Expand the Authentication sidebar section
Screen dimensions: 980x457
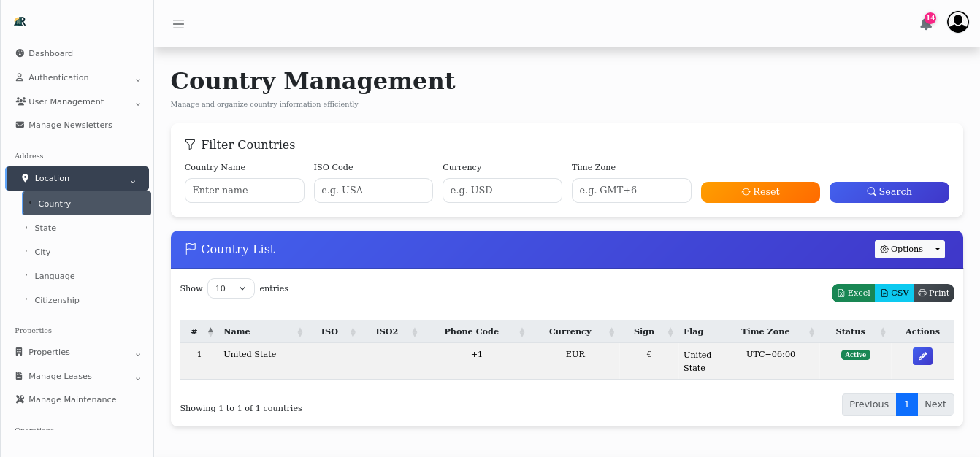pos(58,77)
